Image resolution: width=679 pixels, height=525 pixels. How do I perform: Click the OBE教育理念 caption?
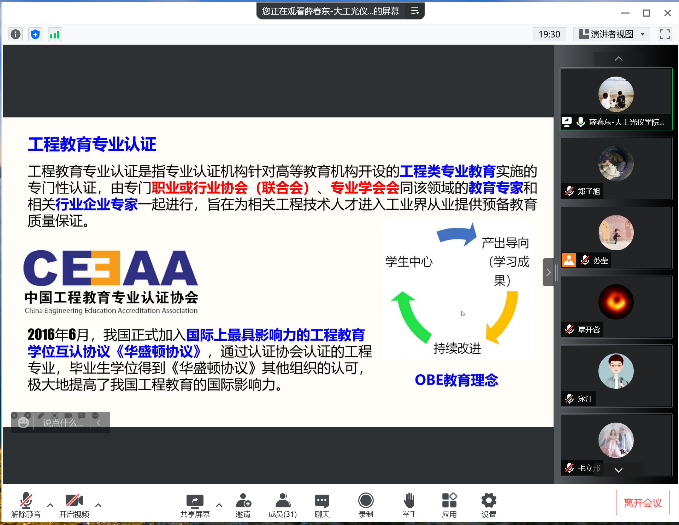(x=456, y=380)
